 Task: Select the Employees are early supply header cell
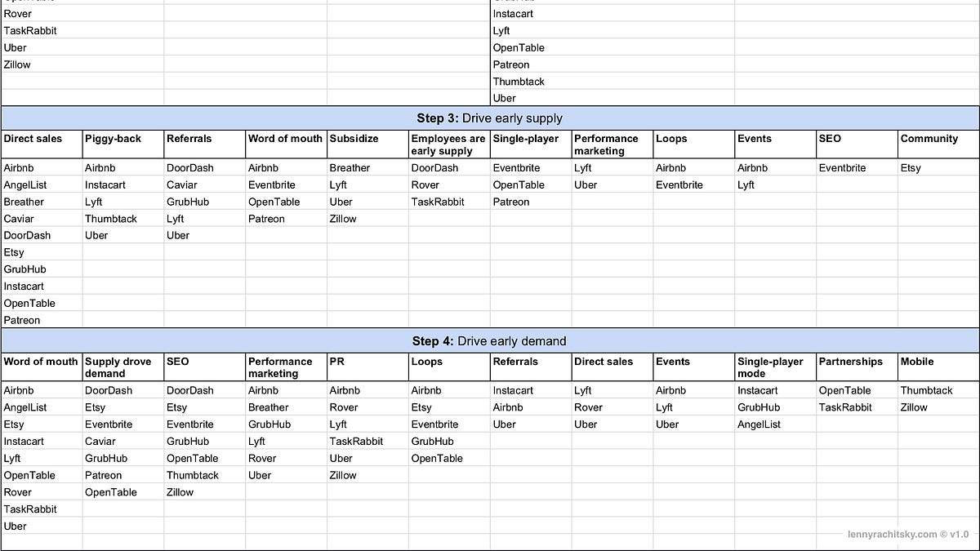[x=449, y=144]
